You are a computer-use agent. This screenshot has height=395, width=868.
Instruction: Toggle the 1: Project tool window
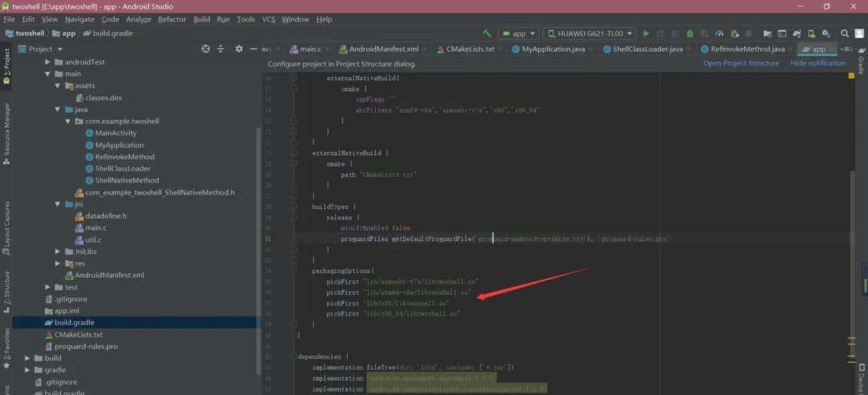[x=6, y=66]
